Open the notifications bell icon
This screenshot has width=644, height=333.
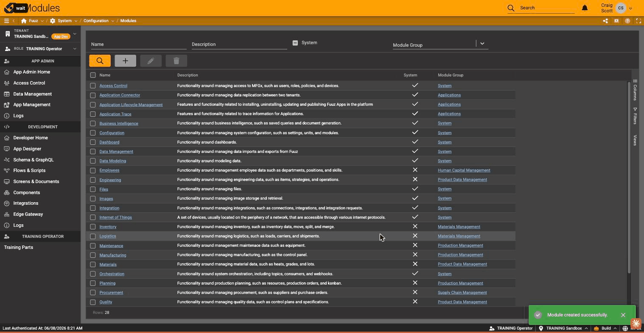click(585, 8)
